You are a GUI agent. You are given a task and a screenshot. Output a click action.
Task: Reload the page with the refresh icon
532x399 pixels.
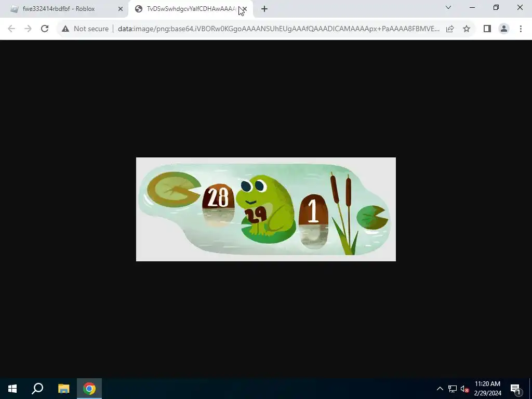coord(45,29)
